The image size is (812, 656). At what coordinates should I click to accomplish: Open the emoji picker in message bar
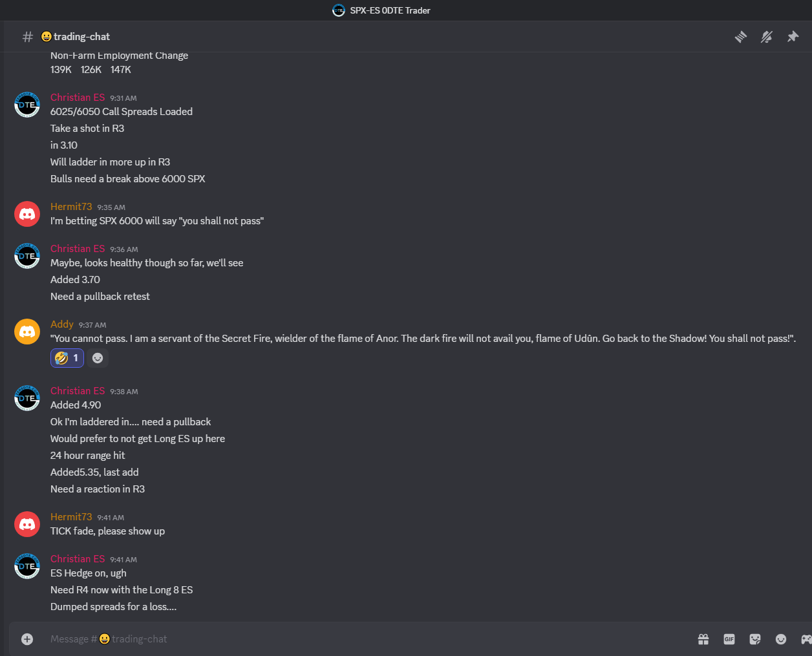pyautogui.click(x=781, y=639)
